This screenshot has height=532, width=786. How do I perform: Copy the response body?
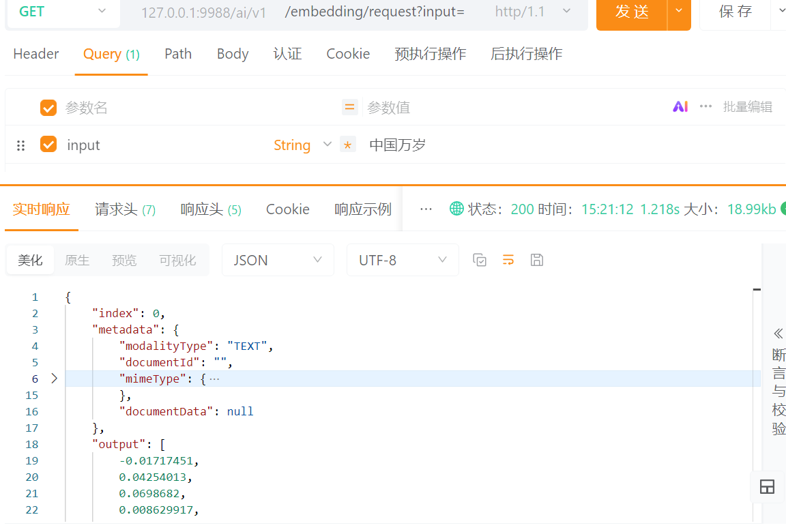(479, 260)
